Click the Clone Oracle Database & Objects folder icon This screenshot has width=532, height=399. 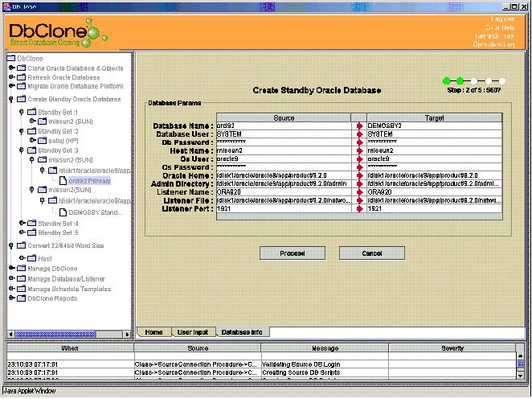(22, 68)
